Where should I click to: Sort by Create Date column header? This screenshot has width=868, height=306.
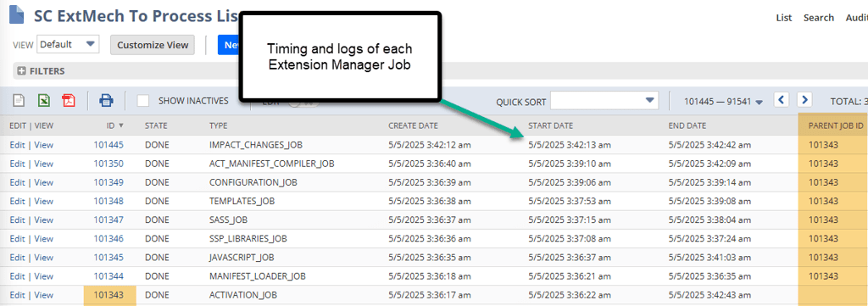pyautogui.click(x=413, y=125)
